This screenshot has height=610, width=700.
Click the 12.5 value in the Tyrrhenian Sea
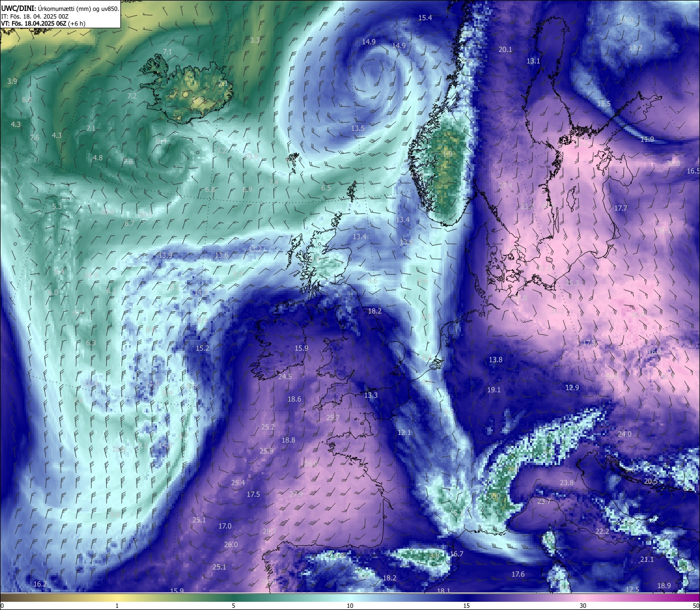tap(632, 590)
